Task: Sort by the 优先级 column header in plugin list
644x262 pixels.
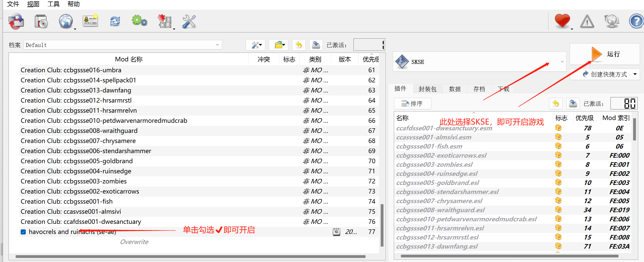Action: (584, 118)
